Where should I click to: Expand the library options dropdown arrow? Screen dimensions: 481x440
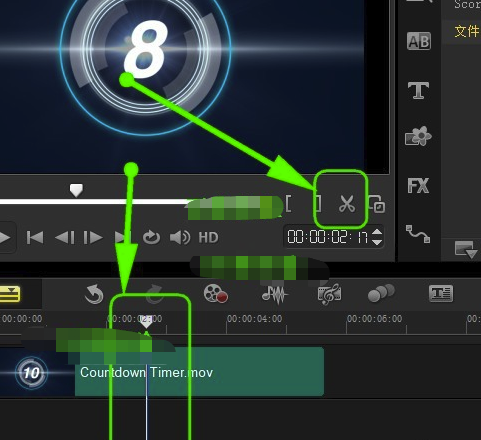point(466,250)
